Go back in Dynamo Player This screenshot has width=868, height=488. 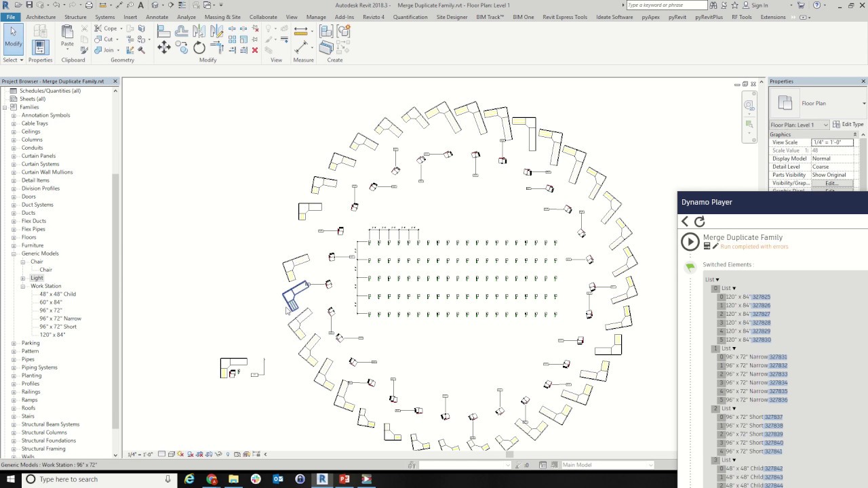pyautogui.click(x=685, y=222)
